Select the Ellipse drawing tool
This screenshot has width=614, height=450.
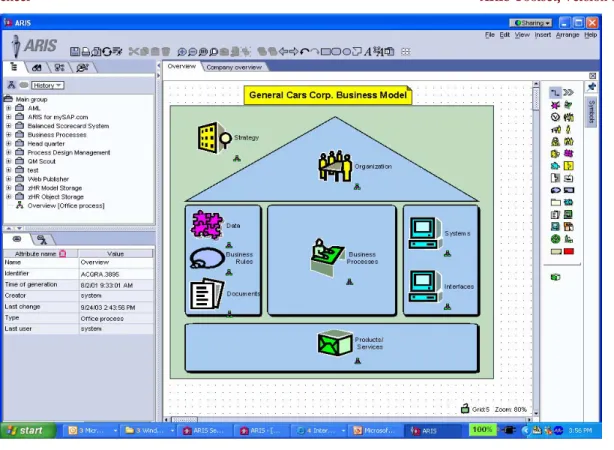point(347,51)
